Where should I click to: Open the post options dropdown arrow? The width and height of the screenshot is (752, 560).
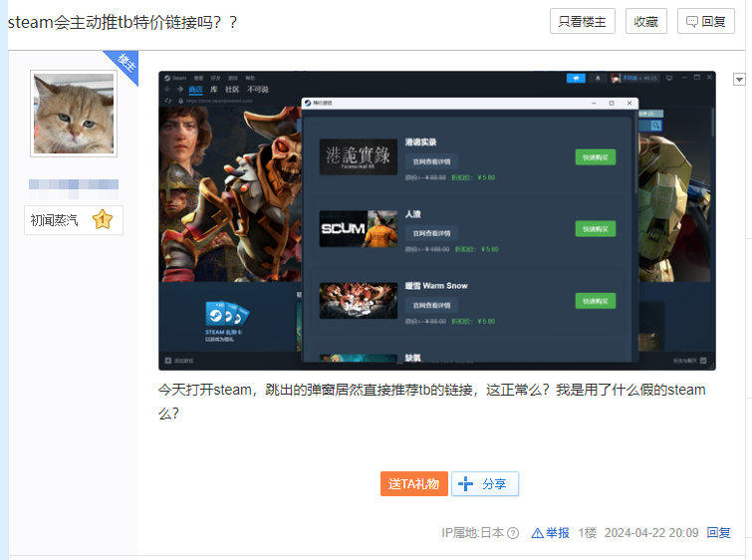point(739,79)
